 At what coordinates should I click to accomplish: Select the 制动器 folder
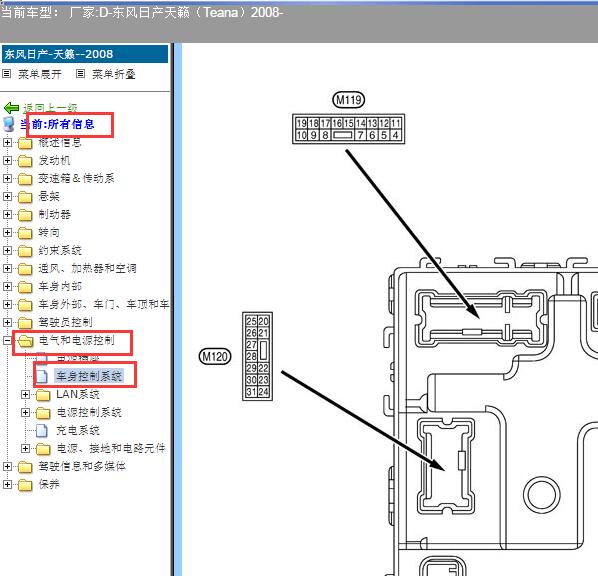(54, 214)
